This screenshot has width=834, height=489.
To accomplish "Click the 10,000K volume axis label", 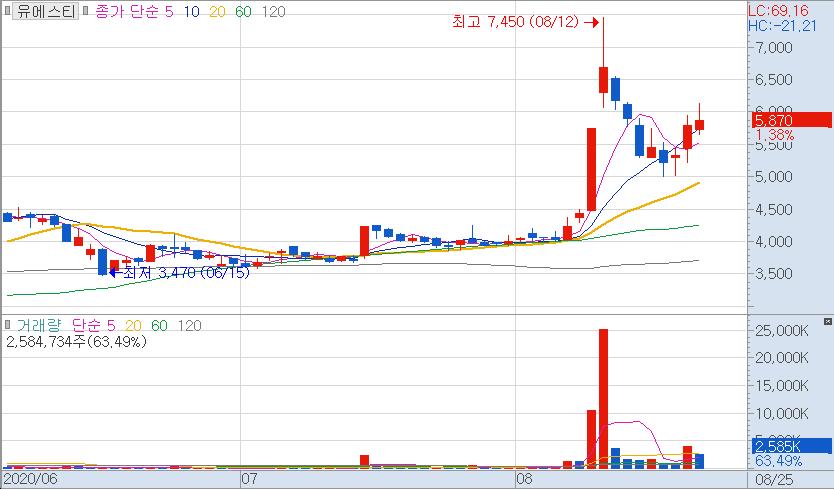I will tap(782, 413).
